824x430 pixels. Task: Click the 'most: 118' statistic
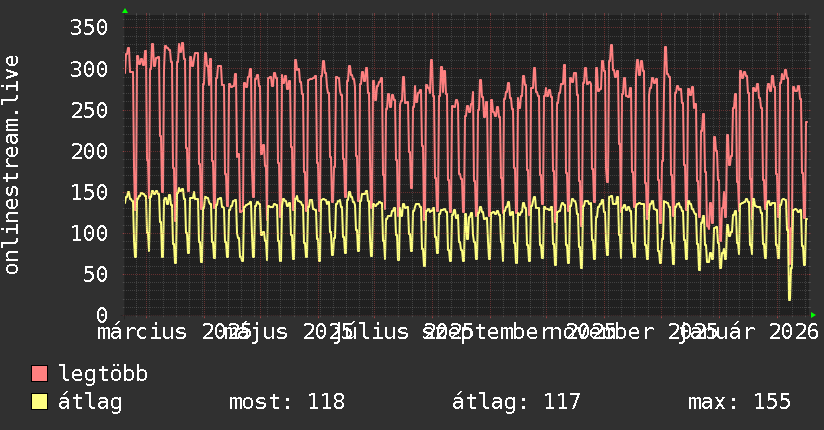(x=287, y=402)
